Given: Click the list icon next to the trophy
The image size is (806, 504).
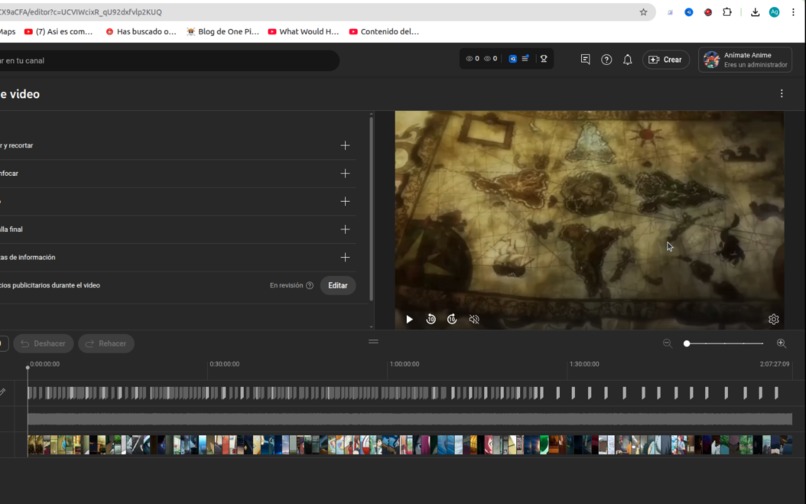Looking at the screenshot, I should click(x=525, y=59).
